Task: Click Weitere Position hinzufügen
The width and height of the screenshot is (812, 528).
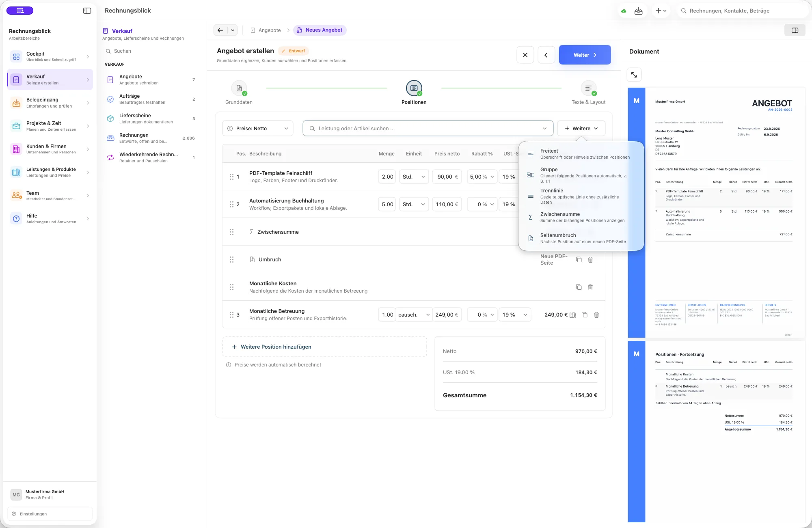Action: click(325, 347)
